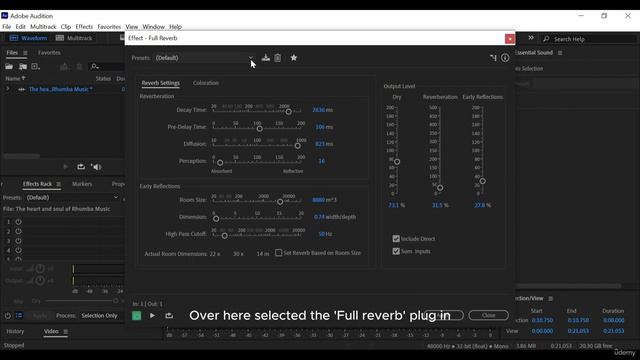Screen dimensions: 640x360
Task: Import file icon in Files panel
Action: point(22,67)
